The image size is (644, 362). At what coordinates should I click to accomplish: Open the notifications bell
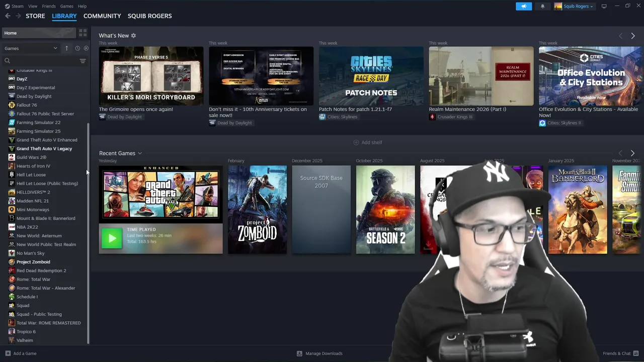click(542, 6)
